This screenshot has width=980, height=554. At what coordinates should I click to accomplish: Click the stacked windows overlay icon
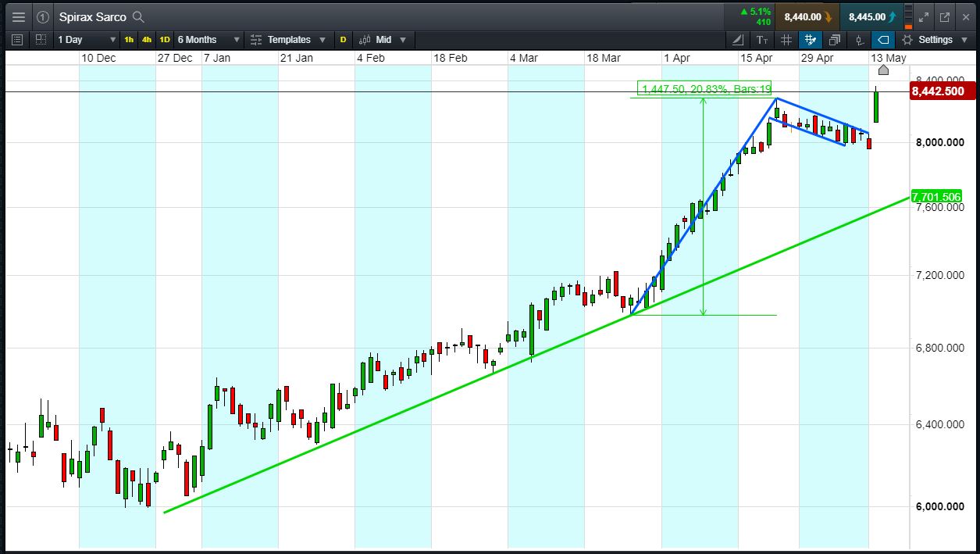pos(835,40)
